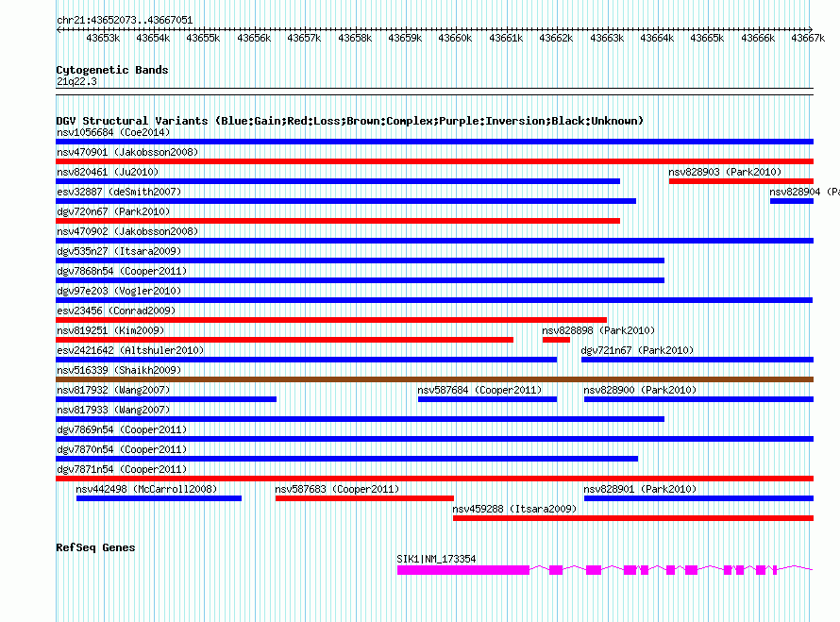Select the esv2421642 (Altshuler2010) label
840x622 pixels.
click(130, 350)
